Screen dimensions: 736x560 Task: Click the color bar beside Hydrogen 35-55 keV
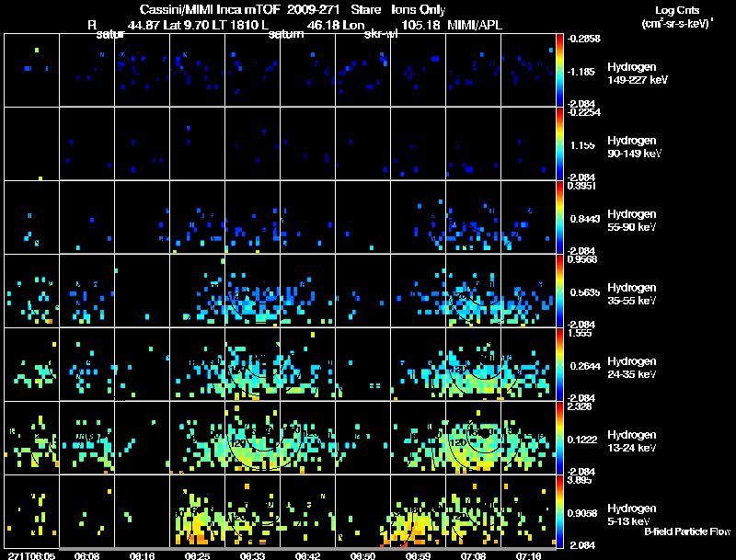559,291
